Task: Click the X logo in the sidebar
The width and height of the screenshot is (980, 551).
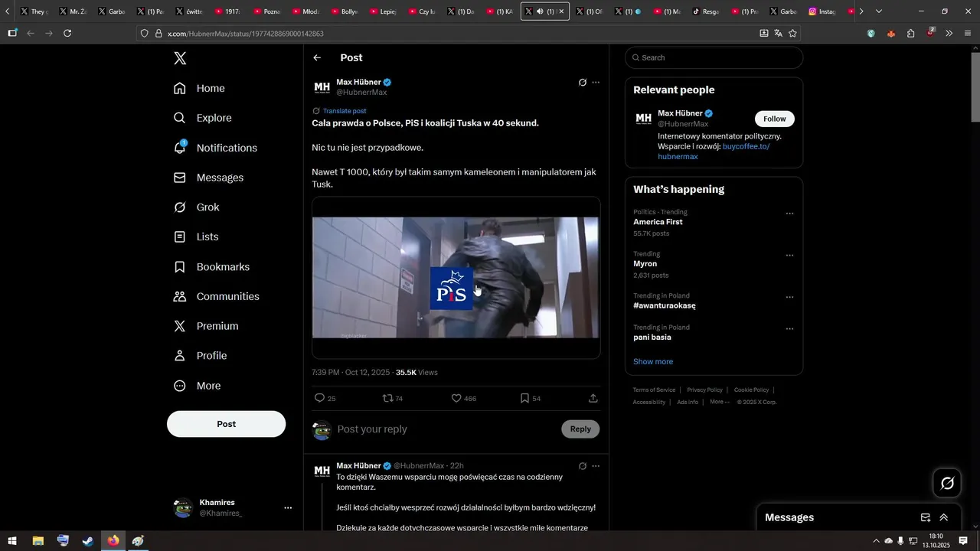Action: tap(180, 58)
